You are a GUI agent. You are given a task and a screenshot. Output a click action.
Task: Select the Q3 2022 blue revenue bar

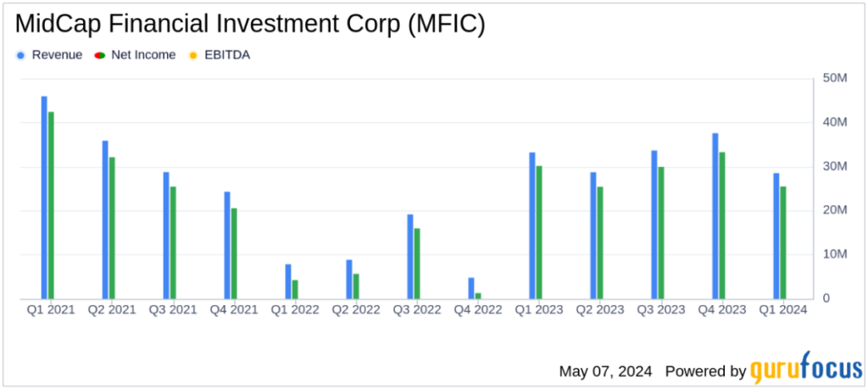[x=410, y=256]
